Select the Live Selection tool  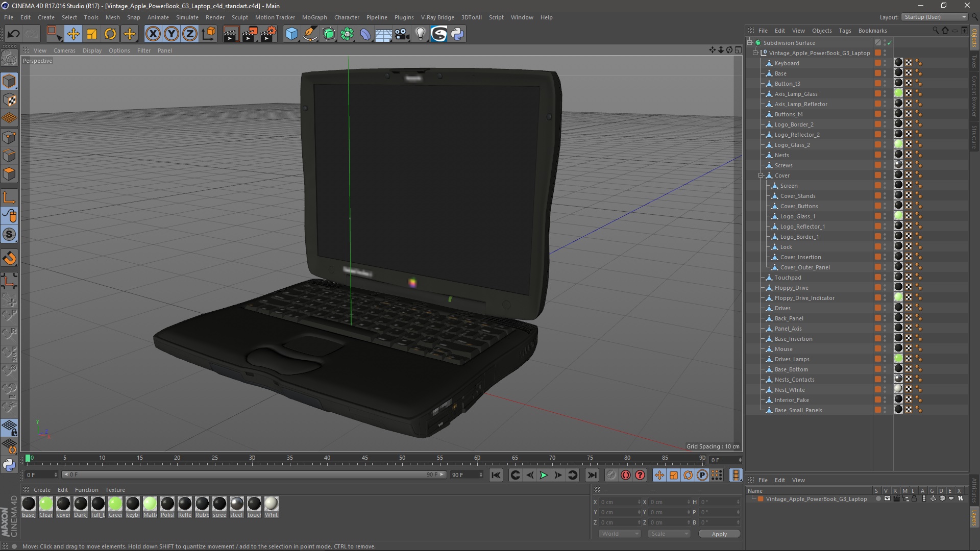[x=54, y=34]
